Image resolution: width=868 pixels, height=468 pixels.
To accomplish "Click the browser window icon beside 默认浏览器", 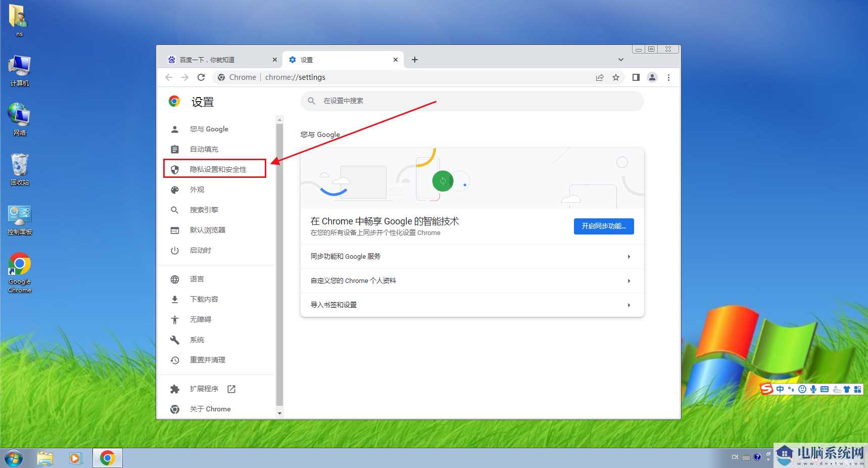I will [x=175, y=230].
